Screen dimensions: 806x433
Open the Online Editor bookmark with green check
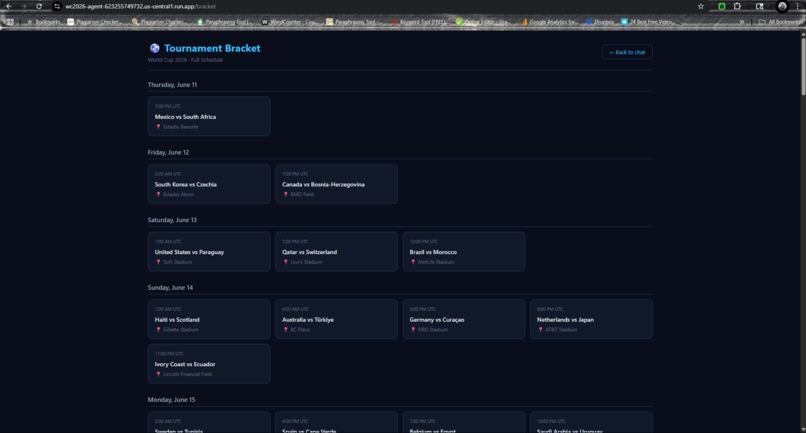tap(482, 22)
